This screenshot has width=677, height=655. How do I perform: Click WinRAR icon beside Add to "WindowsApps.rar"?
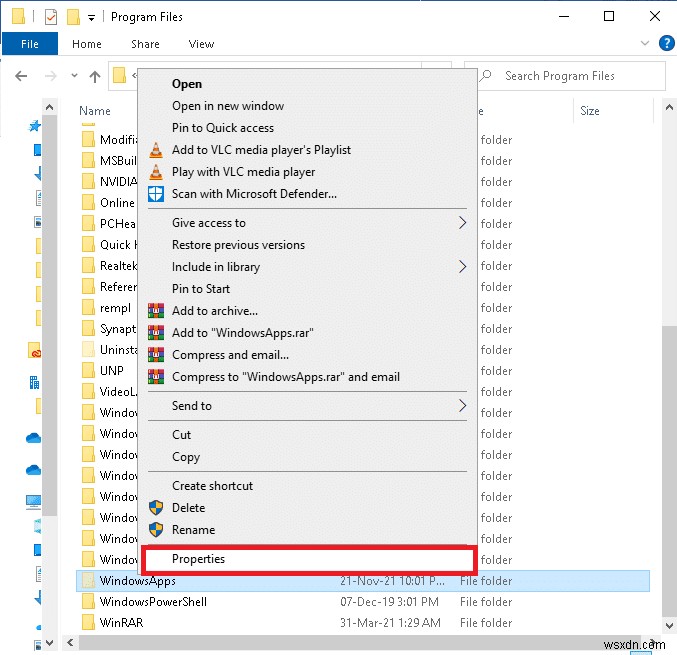(x=156, y=333)
